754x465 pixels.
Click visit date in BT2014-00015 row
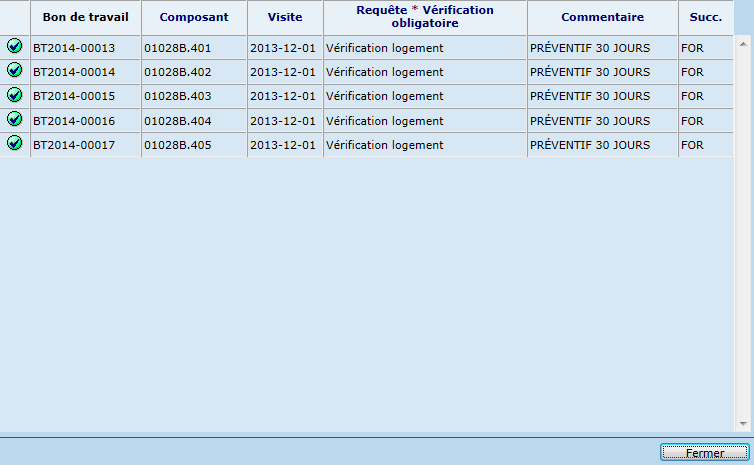283,96
